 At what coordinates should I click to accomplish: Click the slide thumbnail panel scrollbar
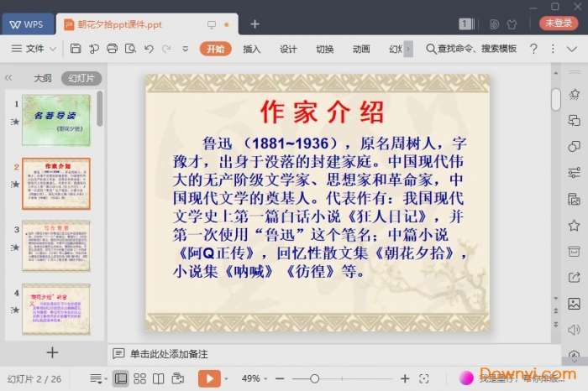[x=99, y=108]
